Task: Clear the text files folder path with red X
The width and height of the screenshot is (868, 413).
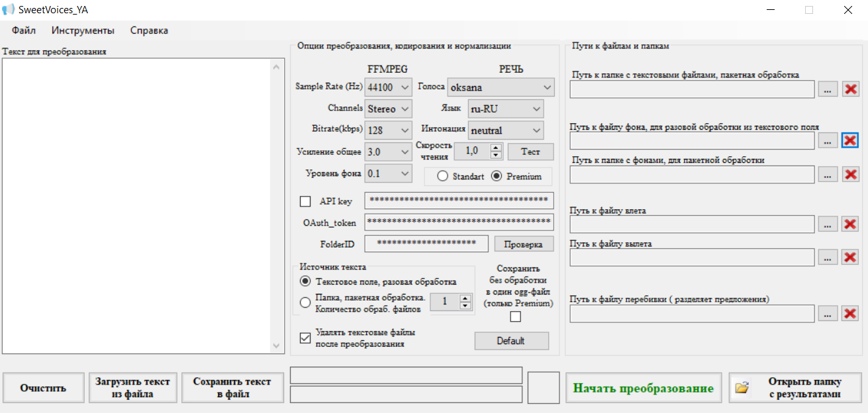Action: [x=850, y=89]
